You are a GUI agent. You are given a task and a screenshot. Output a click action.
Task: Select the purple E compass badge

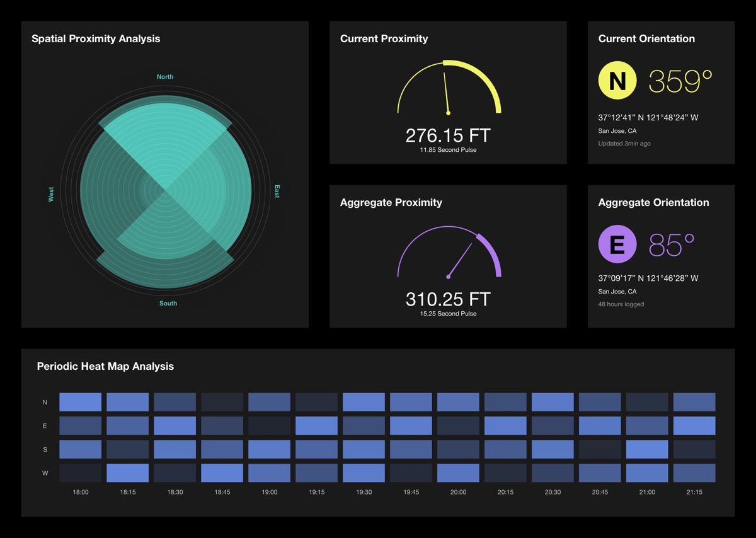coord(617,244)
